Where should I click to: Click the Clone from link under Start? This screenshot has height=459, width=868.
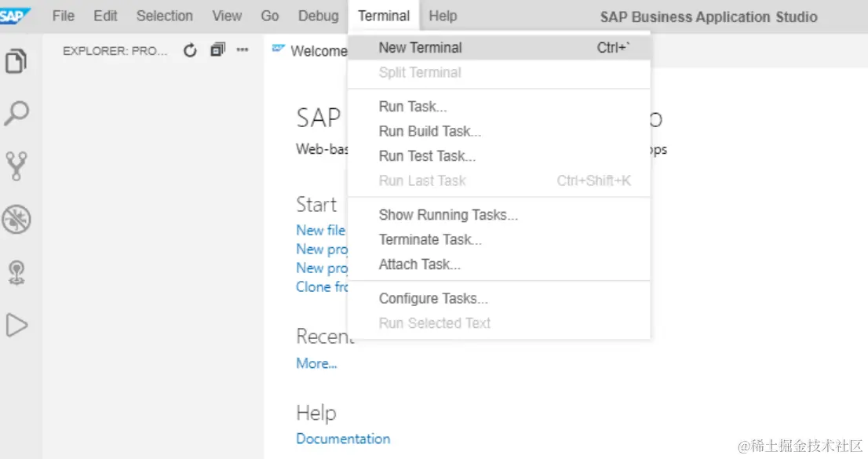pos(322,287)
